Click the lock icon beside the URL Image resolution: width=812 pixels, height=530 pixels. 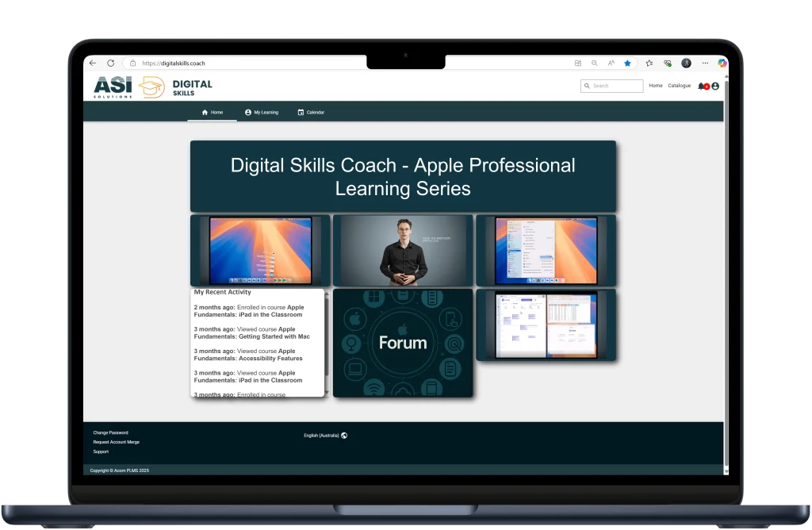point(133,63)
